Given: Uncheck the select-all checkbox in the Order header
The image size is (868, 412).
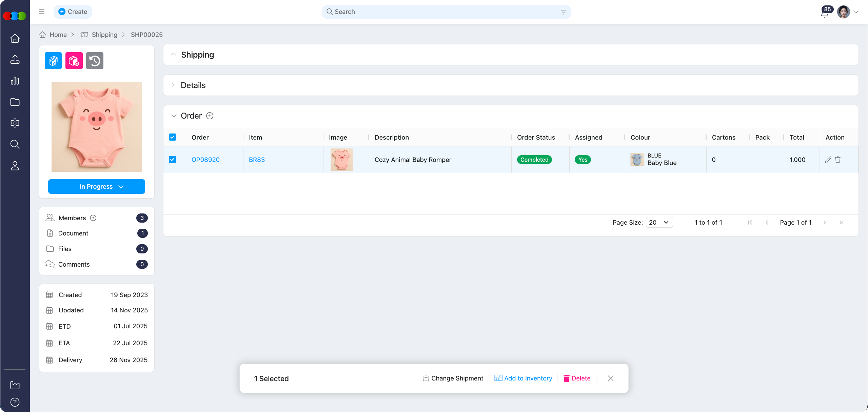Looking at the screenshot, I should [x=173, y=137].
